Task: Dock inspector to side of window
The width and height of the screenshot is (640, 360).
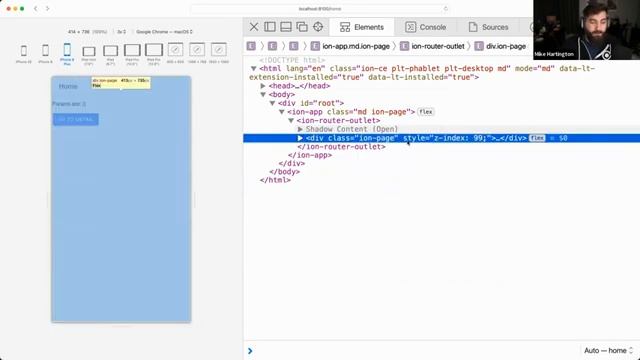Action: 270,27
